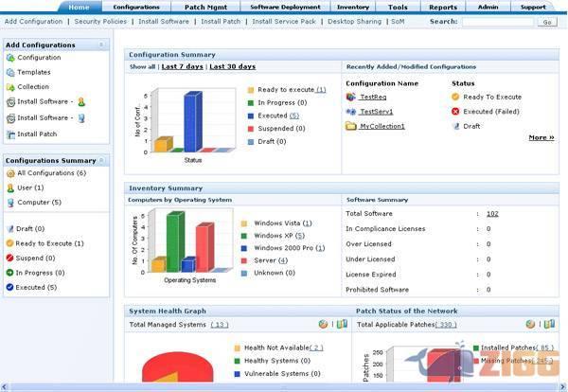Filter configurations by Last 7 days
568x392 pixels.
(x=182, y=66)
